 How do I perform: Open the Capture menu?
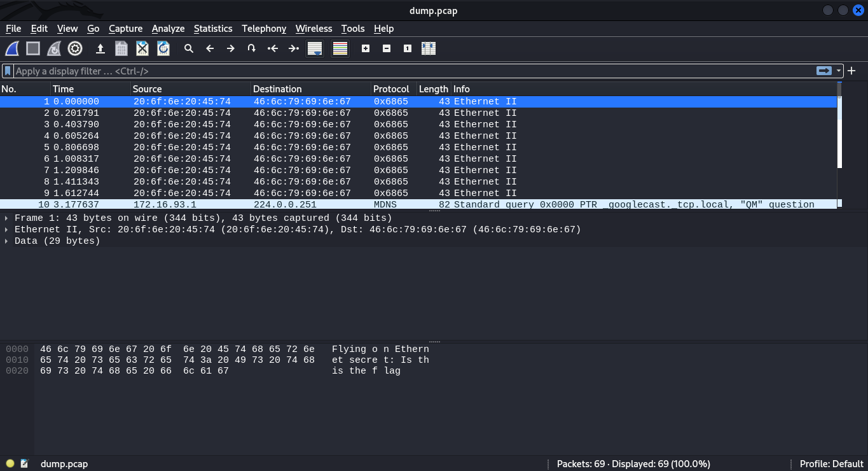click(126, 29)
